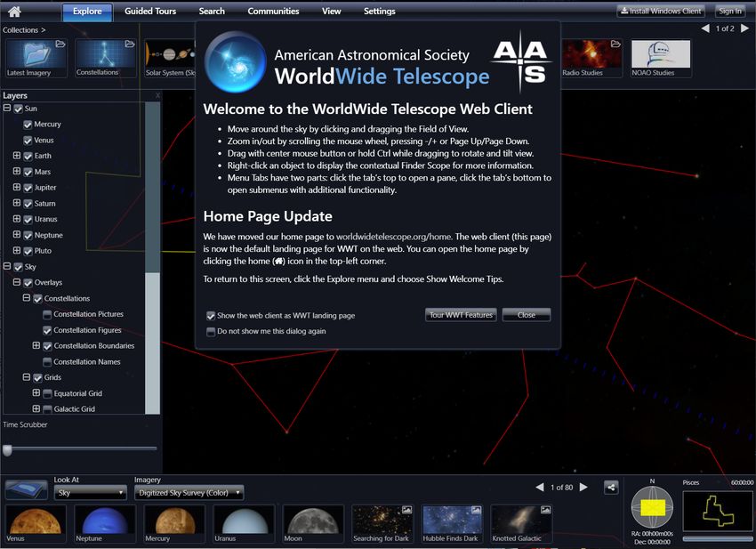Open Knotted Galactic image thumbnail
Image resolution: width=756 pixels, height=549 pixels.
point(522,524)
